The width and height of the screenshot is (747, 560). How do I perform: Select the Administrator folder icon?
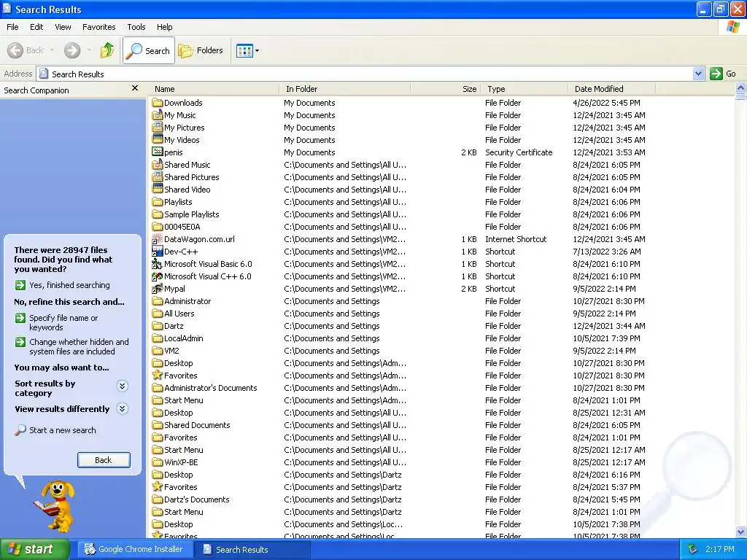[158, 301]
